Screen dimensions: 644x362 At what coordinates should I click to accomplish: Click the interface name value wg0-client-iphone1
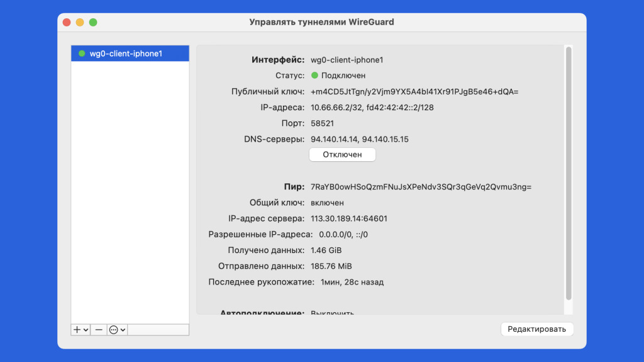click(x=347, y=60)
